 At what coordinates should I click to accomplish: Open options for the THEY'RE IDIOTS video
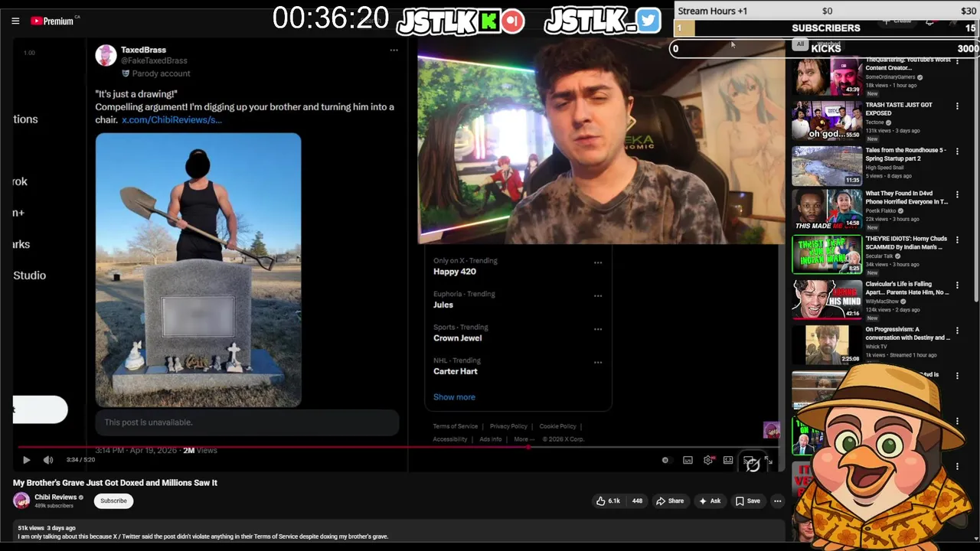tap(957, 240)
